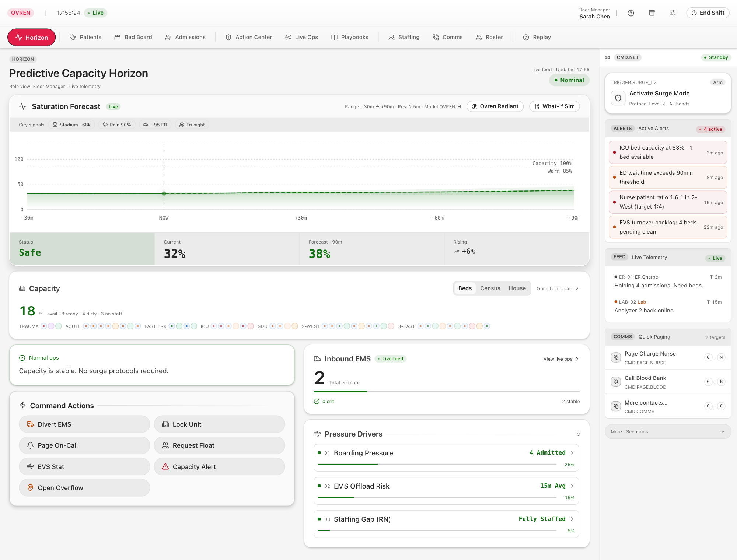Open the settings sliders icon in header
Screen dimensions: 737x560
click(x=673, y=13)
